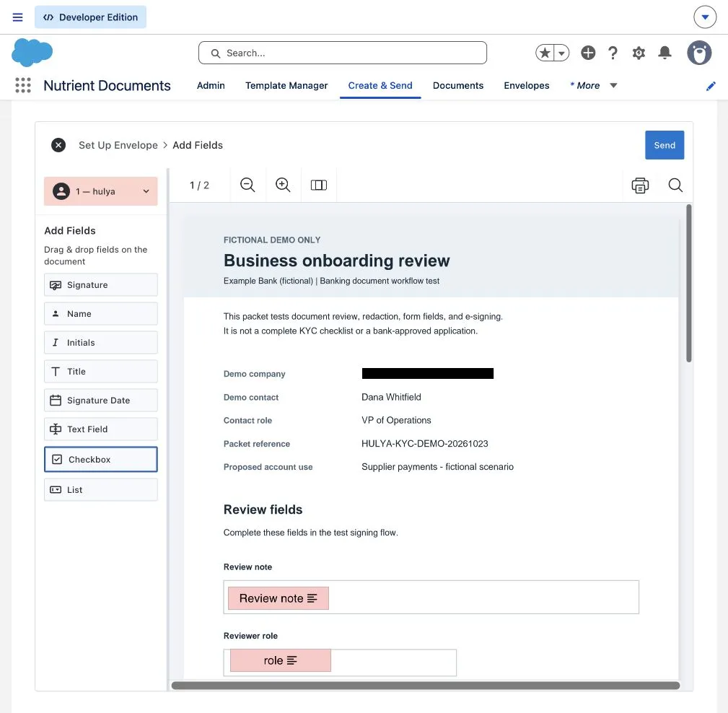This screenshot has width=728, height=713.
Task: Switch to the Template Manager tab
Action: pyautogui.click(x=286, y=85)
